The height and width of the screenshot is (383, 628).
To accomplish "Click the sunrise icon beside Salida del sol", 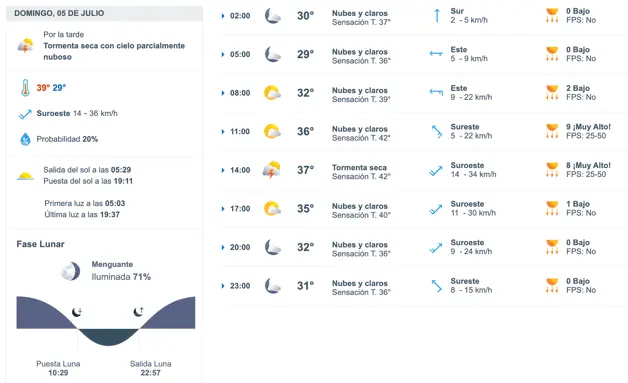I will [x=25, y=175].
